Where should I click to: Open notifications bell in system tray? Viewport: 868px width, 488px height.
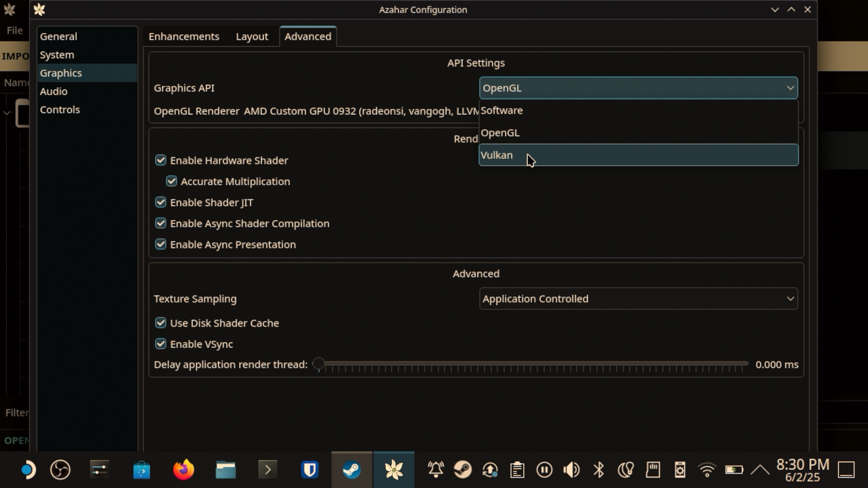click(436, 470)
